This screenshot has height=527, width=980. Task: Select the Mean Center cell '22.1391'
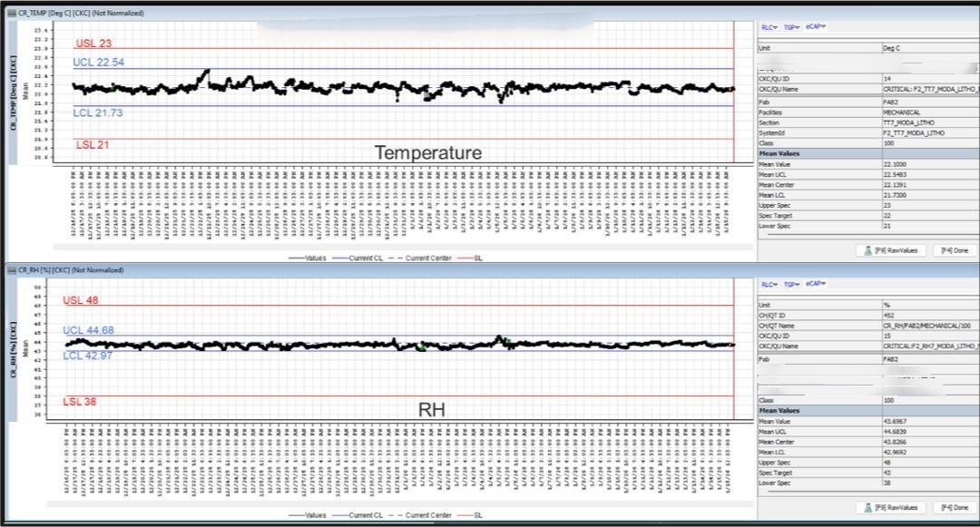pos(930,185)
